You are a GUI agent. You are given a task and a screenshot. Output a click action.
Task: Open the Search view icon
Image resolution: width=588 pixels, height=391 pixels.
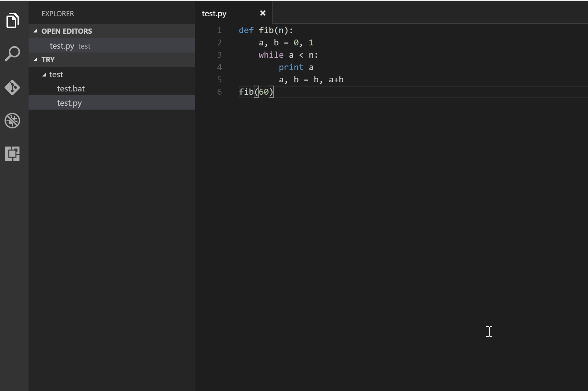pos(12,54)
